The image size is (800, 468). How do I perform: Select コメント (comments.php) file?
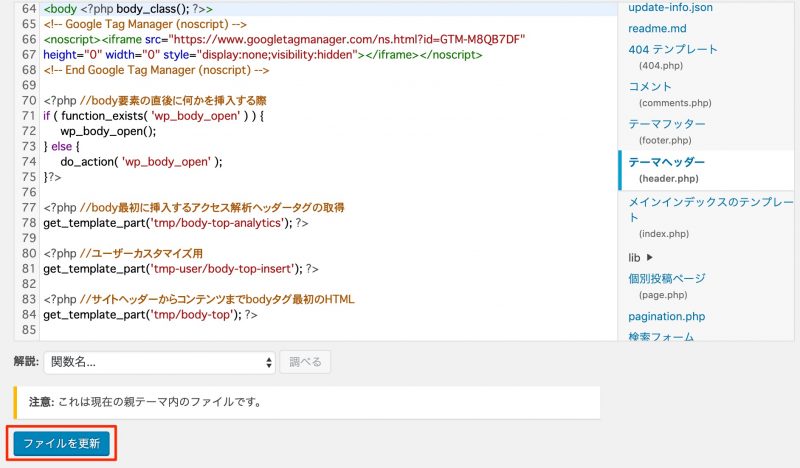(x=650, y=87)
